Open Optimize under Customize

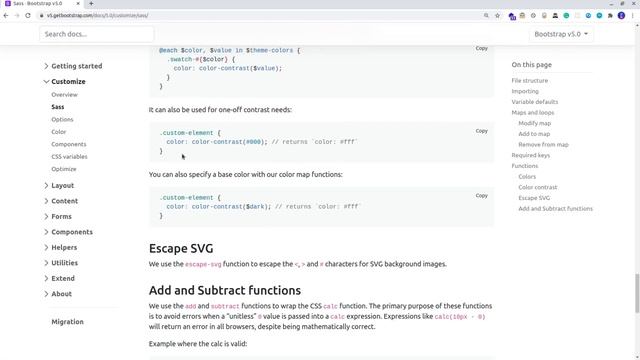coord(64,169)
